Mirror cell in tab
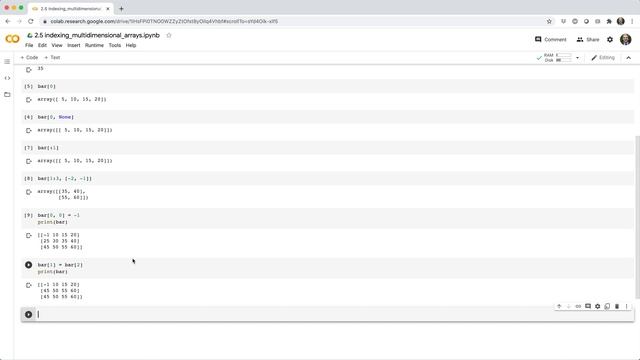640x360 pixels. click(x=607, y=306)
